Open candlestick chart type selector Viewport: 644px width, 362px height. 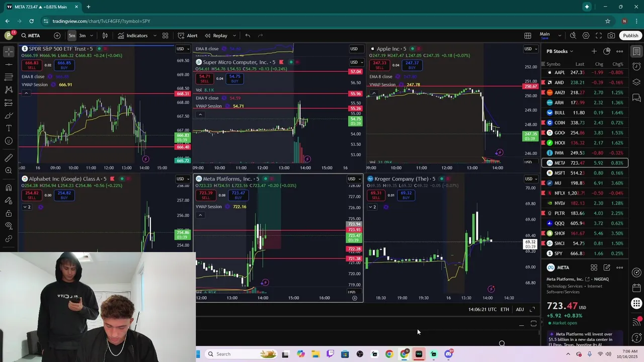105,36
